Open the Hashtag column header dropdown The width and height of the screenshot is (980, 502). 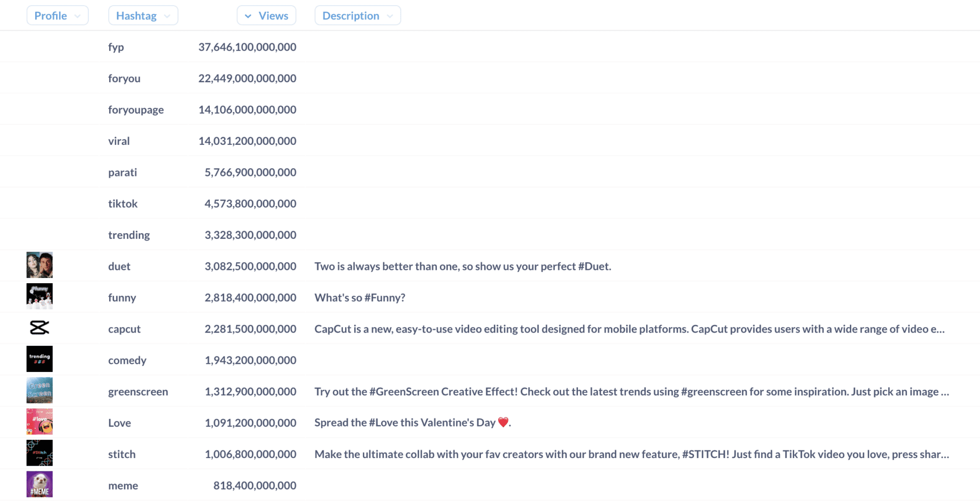point(143,15)
